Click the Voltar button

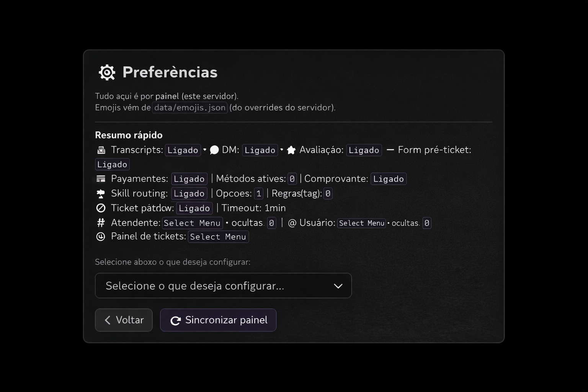pos(123,320)
